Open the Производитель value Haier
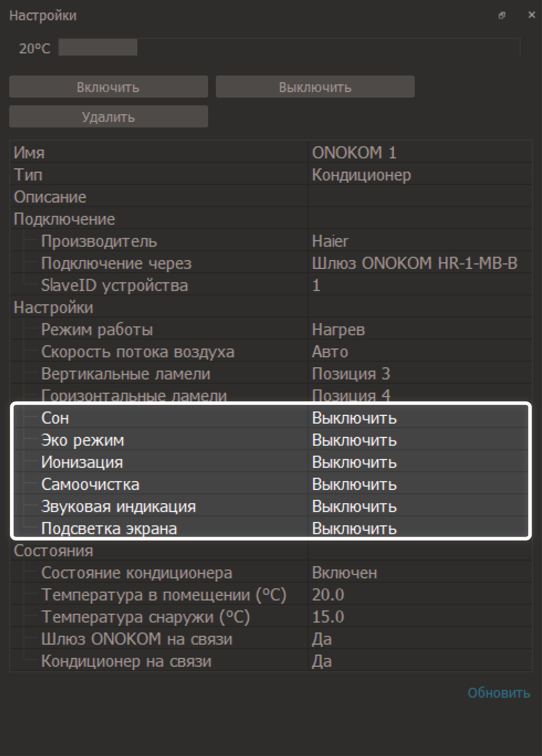 [x=419, y=241]
